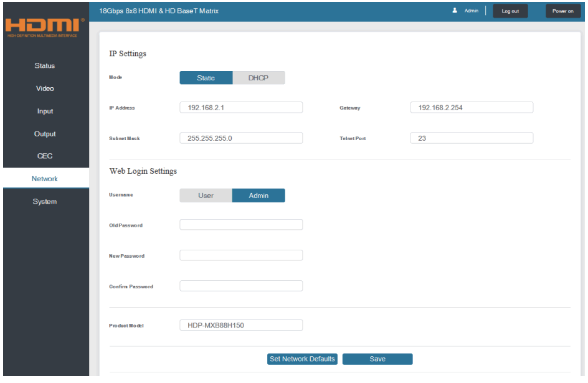588x383 pixels.
Task: Switch to the Video tab
Action: (x=44, y=88)
